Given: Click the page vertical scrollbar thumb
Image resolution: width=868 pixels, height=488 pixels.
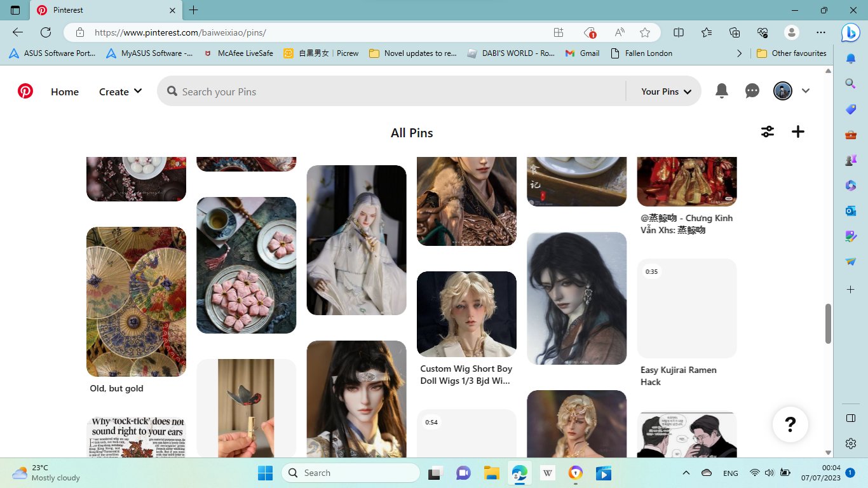Looking at the screenshot, I should click(x=828, y=323).
